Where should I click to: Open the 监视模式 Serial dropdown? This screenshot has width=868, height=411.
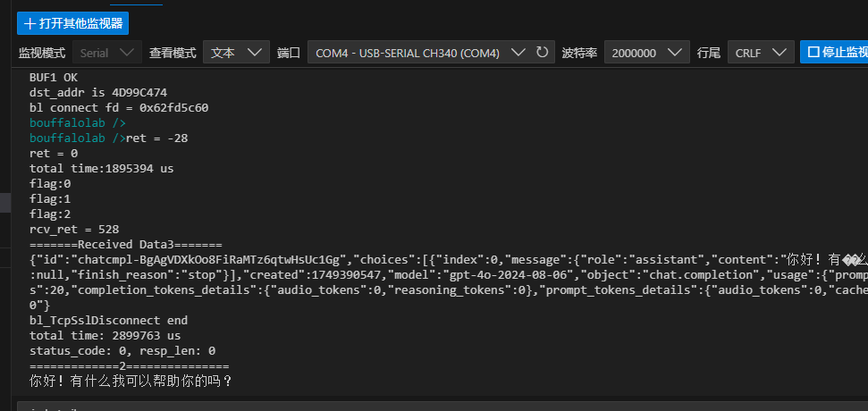click(107, 53)
